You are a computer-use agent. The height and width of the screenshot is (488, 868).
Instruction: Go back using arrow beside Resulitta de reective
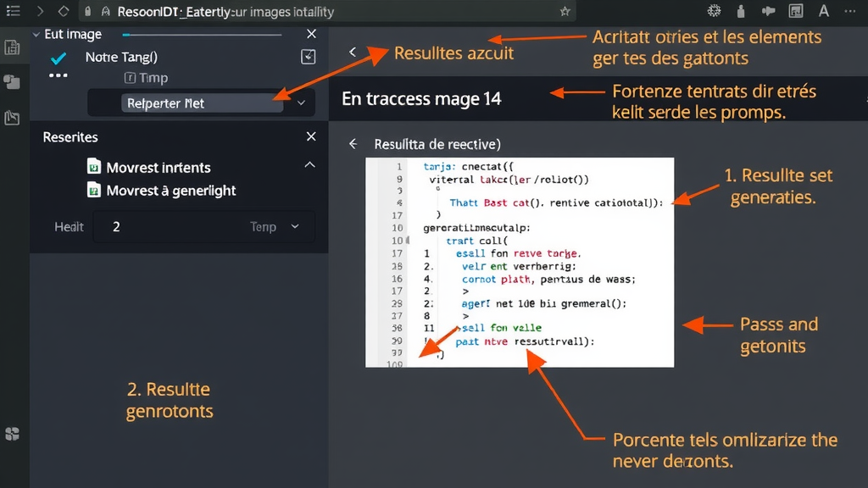(x=353, y=144)
